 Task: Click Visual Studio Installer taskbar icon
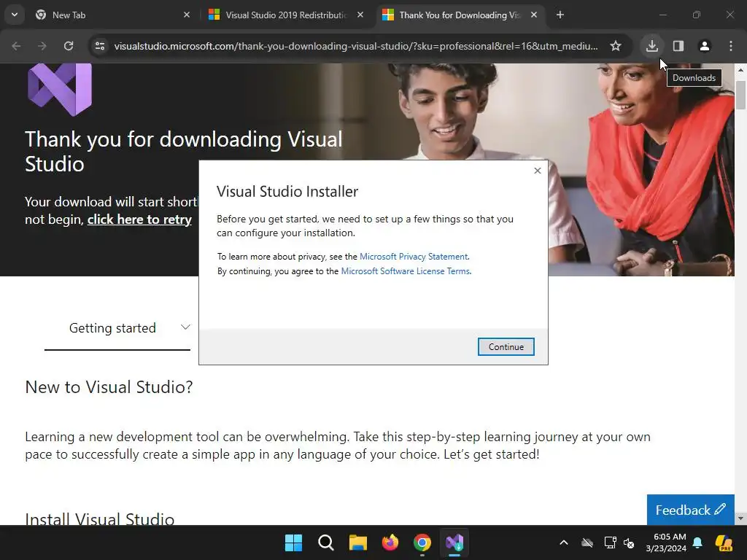454,542
